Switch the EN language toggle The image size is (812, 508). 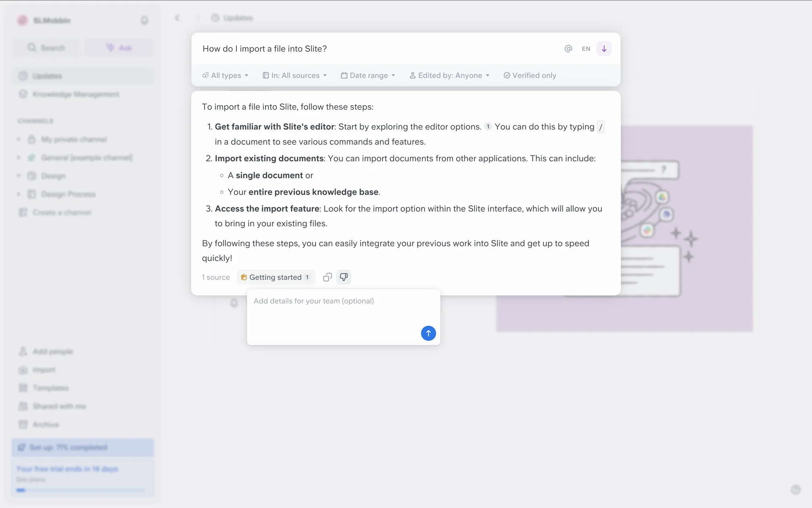click(586, 49)
